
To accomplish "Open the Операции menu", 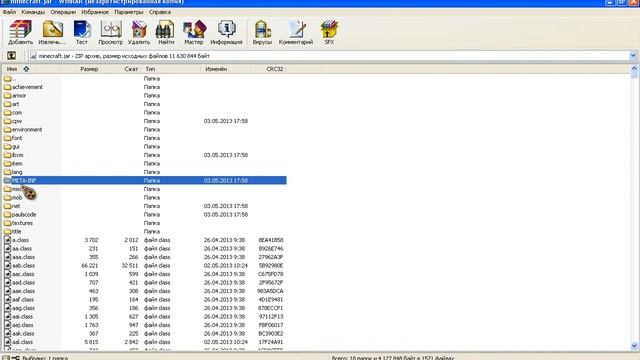I will coord(63,12).
